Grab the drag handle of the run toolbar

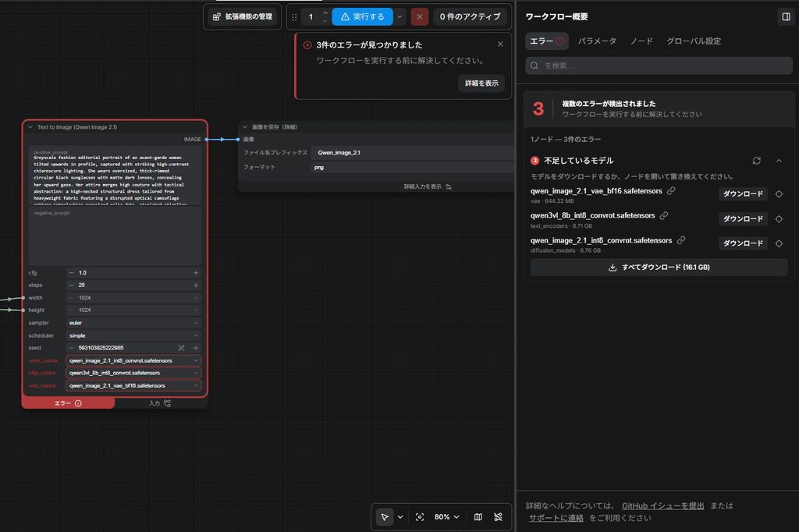point(294,17)
